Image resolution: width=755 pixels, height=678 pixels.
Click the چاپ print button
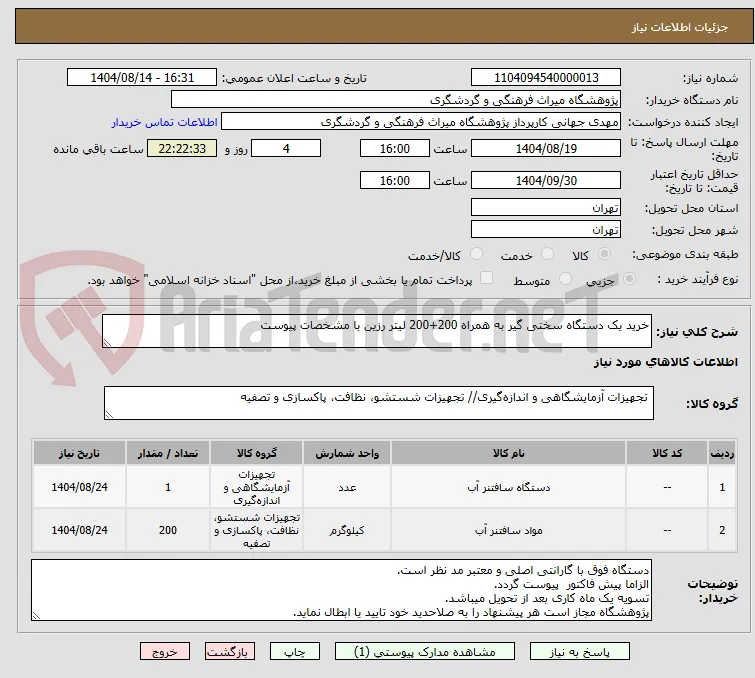pos(295,652)
